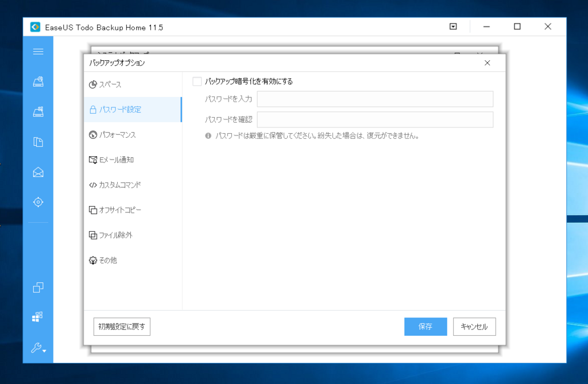The height and width of the screenshot is (384, 588).
Task: Click the EaseUS Todo Backup logo icon
Action: [35, 27]
